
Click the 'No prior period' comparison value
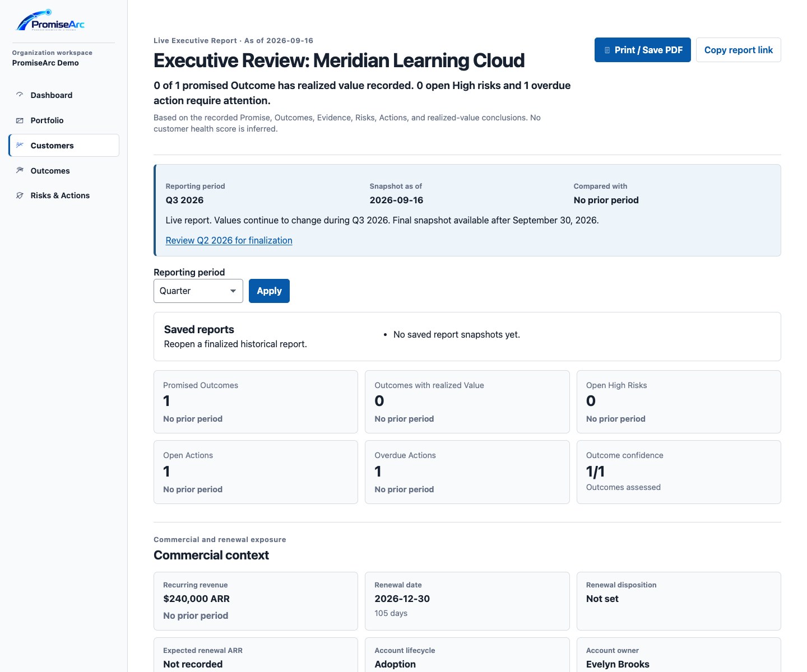pyautogui.click(x=606, y=200)
